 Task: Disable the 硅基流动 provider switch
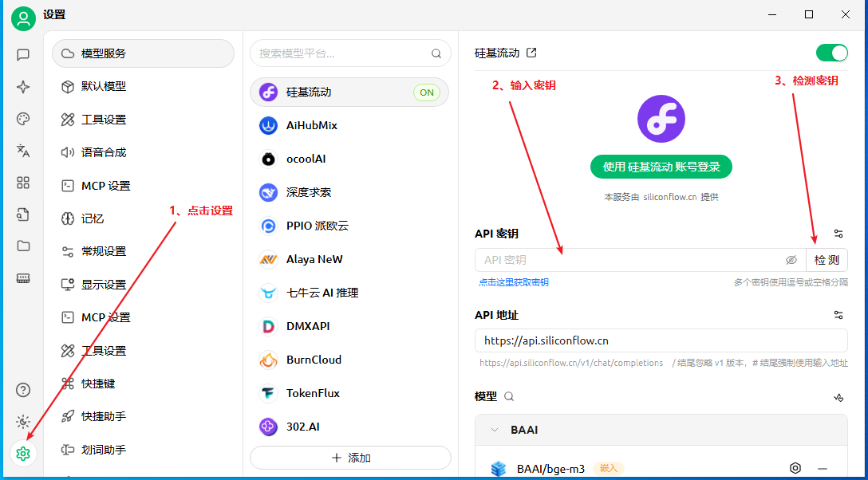(831, 53)
